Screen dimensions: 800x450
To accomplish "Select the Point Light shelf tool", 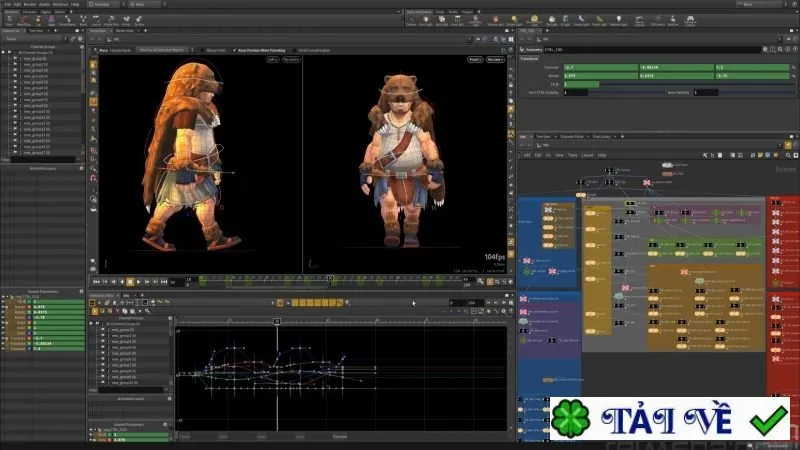I will (426, 21).
